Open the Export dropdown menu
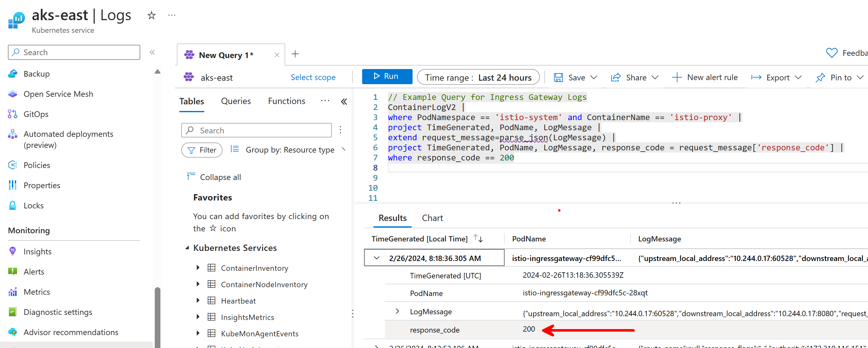868x348 pixels. pyautogui.click(x=798, y=78)
